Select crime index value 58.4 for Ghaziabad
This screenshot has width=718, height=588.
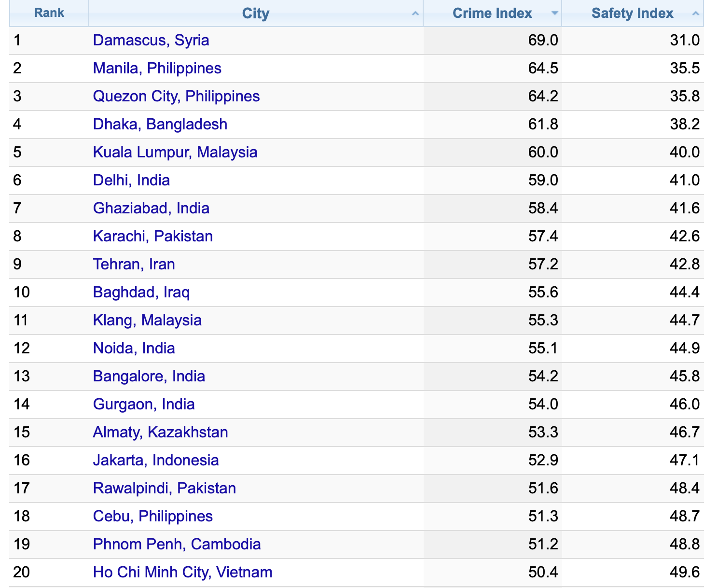point(543,208)
